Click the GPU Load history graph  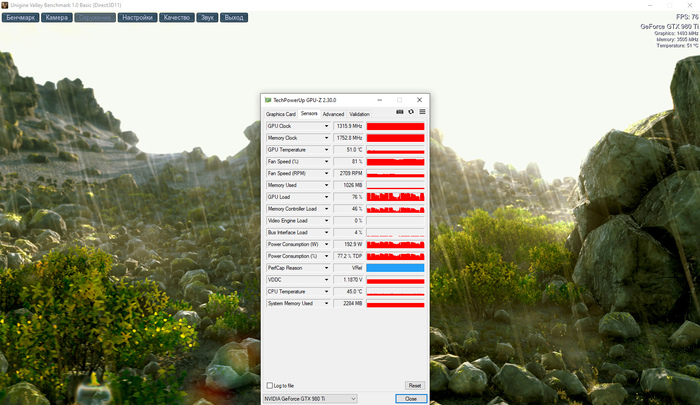(x=395, y=197)
